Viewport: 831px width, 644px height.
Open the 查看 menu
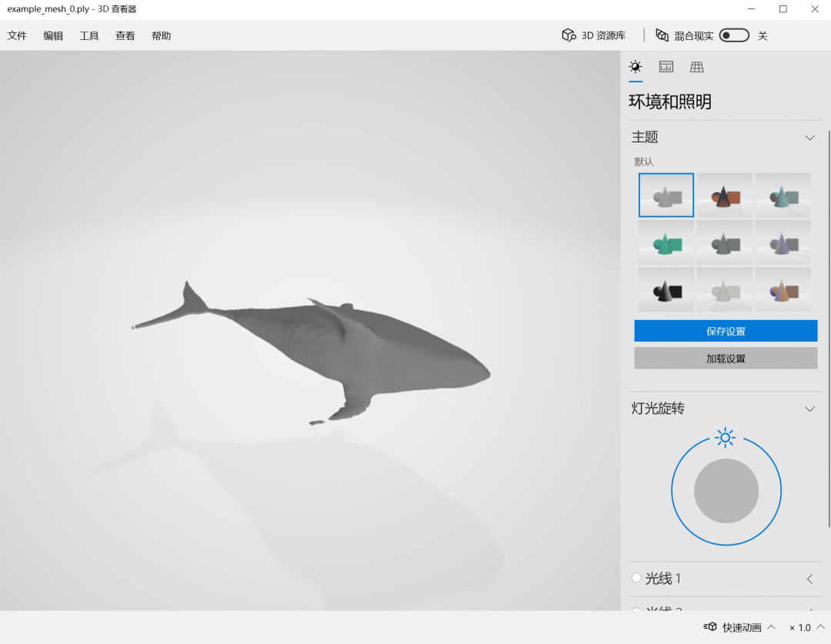click(125, 35)
